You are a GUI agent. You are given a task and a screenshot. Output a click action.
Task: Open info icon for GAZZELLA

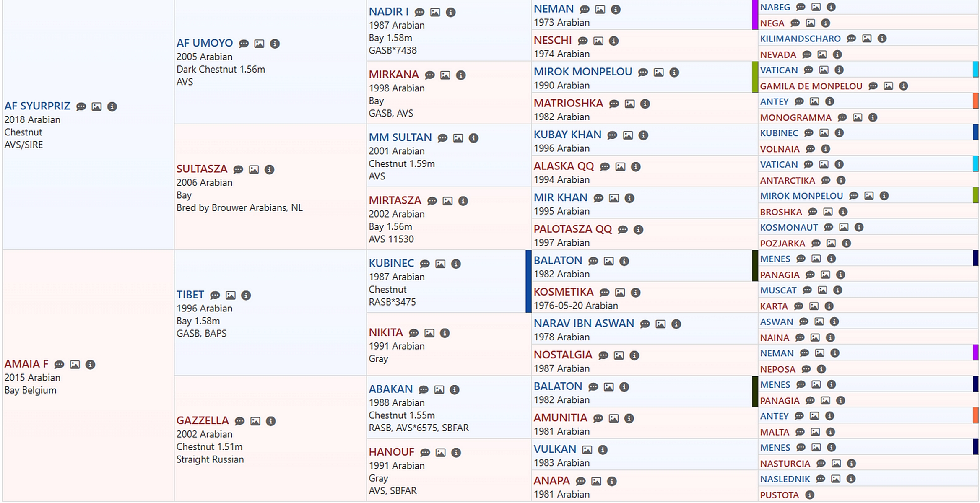tap(270, 421)
